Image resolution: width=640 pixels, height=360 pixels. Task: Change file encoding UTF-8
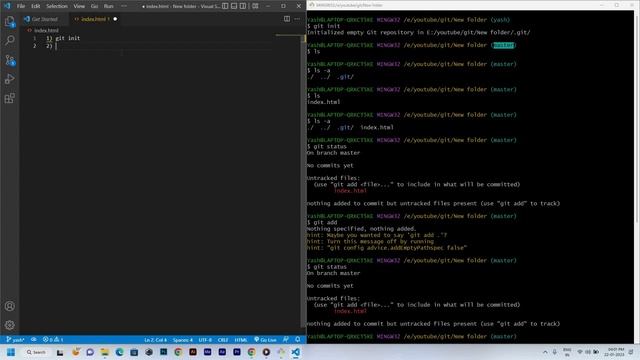(x=205, y=340)
